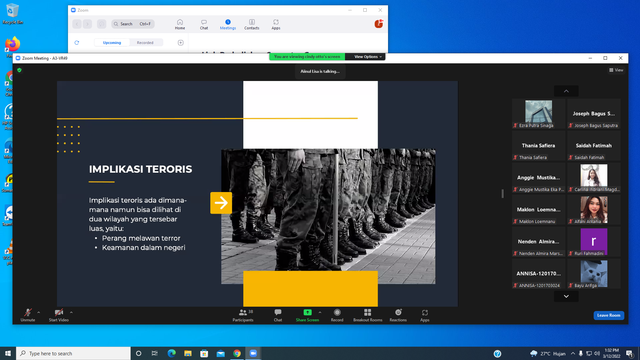Open File Explorer from taskbar
The image size is (640, 360).
click(188, 353)
